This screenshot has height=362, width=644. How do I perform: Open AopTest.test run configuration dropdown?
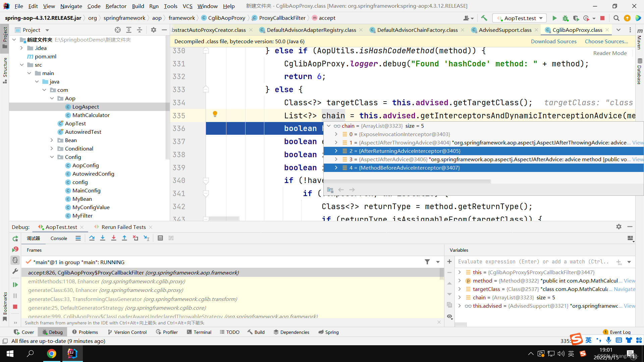(x=520, y=18)
